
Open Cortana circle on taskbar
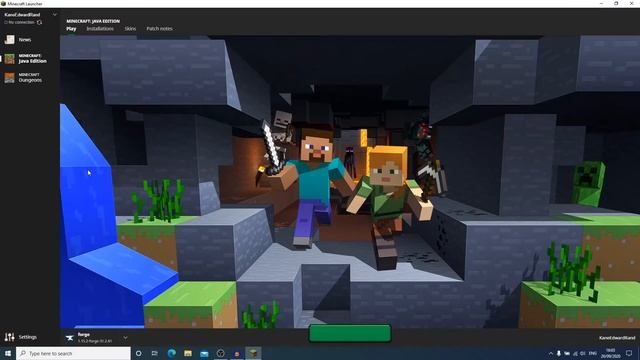point(138,353)
